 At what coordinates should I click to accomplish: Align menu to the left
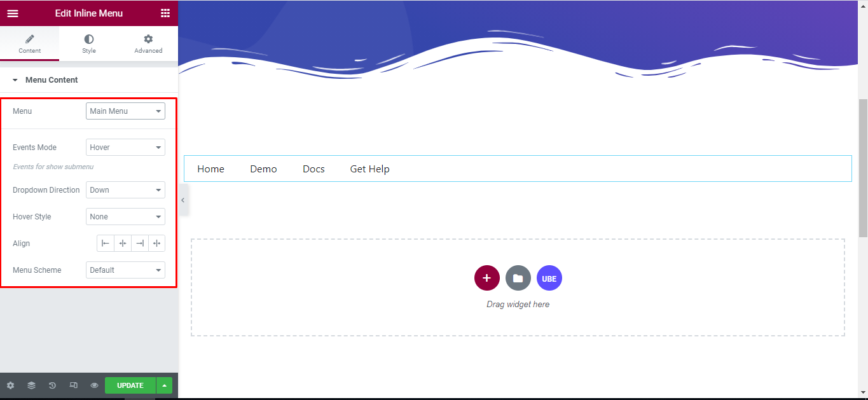[106, 244]
